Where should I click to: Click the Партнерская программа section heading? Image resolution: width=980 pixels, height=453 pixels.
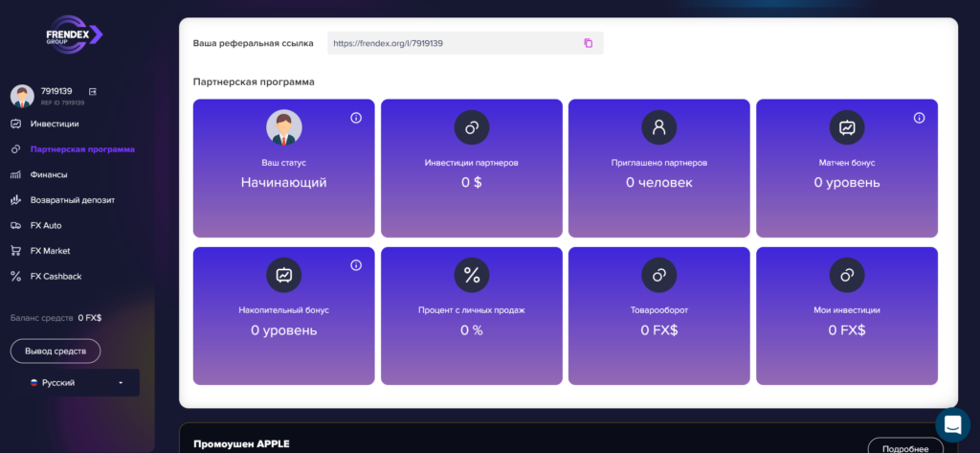[x=254, y=82]
